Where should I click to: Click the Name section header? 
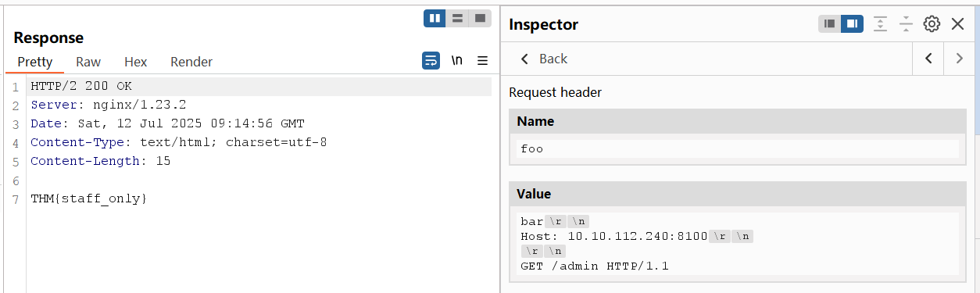[738, 121]
